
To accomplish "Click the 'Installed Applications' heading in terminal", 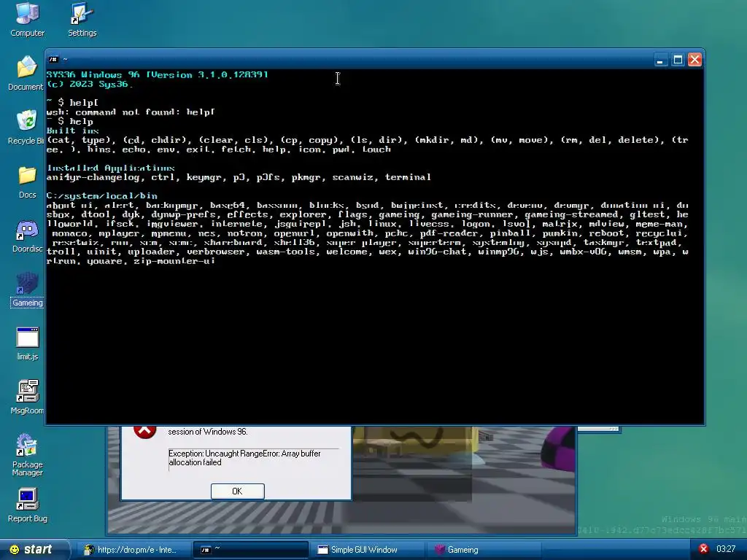I will [x=111, y=168].
